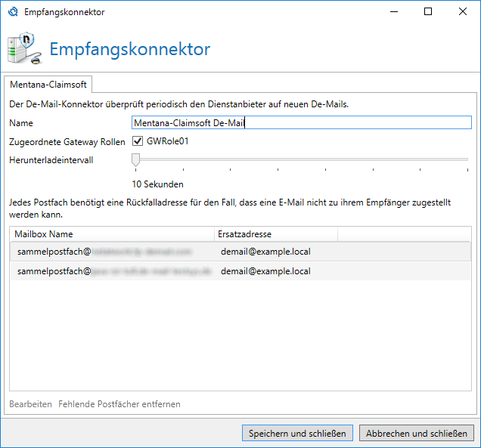This screenshot has width=481, height=448.
Task: Click the GWRole01 label text
Action: coord(167,141)
